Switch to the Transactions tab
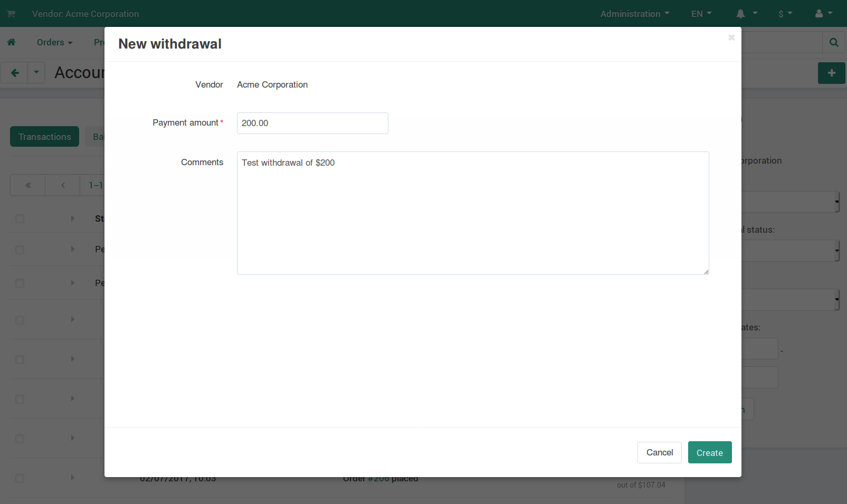Viewport: 847px width, 504px height. pos(45,137)
